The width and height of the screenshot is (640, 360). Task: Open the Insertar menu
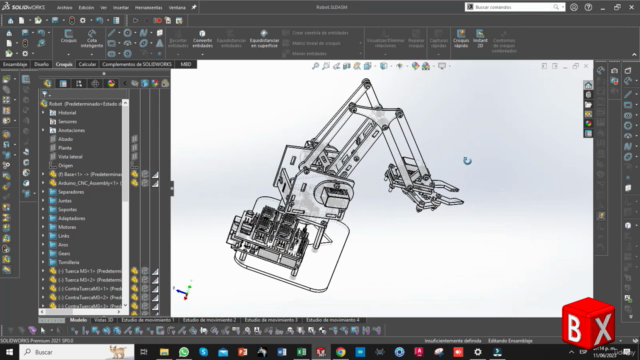pyautogui.click(x=120, y=7)
